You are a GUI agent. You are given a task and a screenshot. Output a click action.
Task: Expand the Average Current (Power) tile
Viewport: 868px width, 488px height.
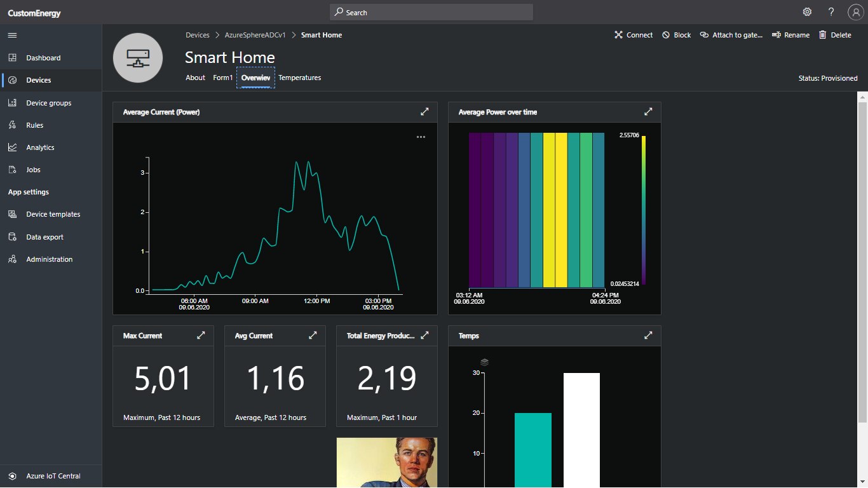coord(424,112)
